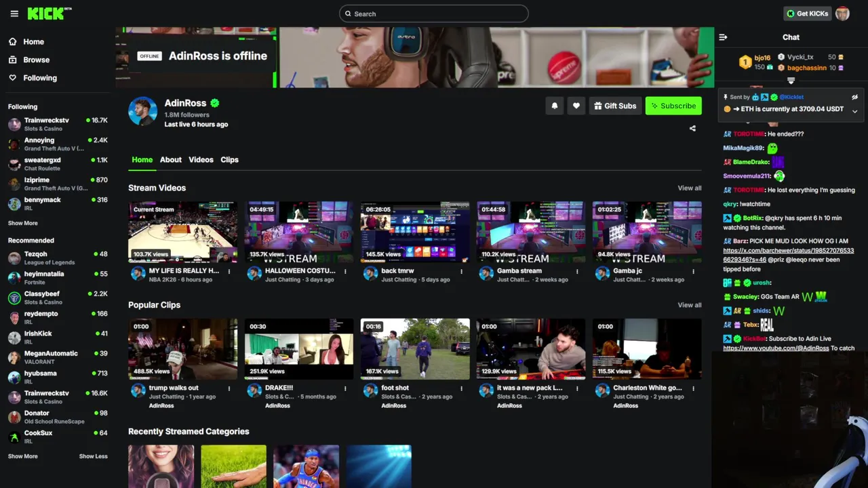Open sweatergxd channel in sidebar

[58, 164]
